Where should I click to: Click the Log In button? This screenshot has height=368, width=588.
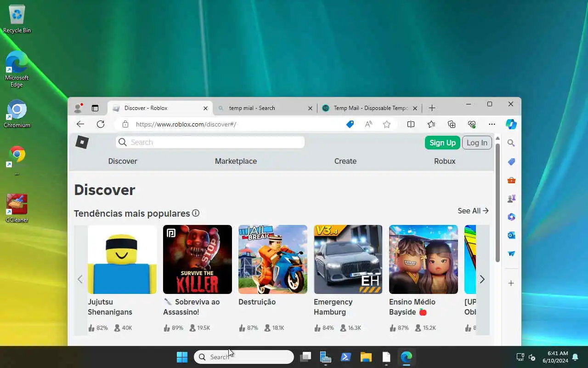pyautogui.click(x=477, y=143)
